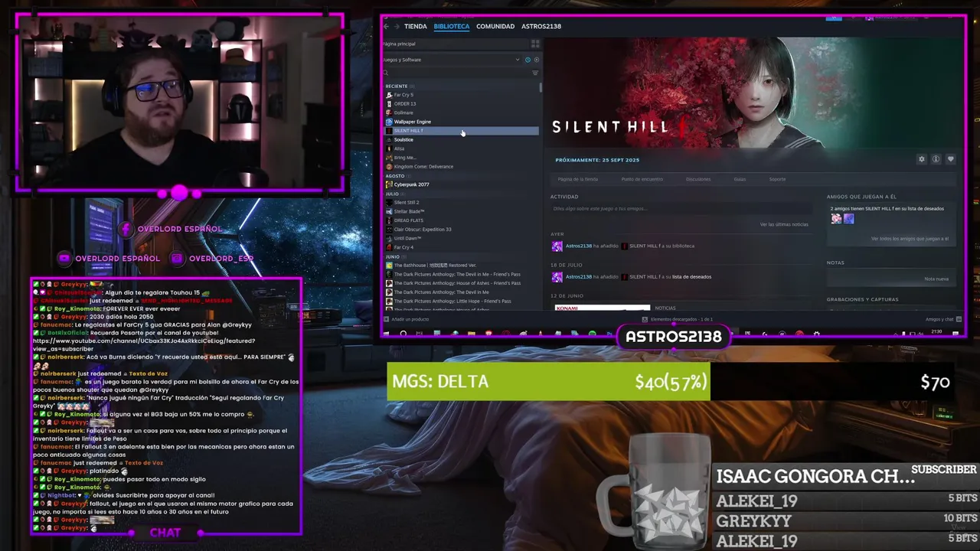
Task: Go back with Steam's back arrow
Action: tap(387, 26)
